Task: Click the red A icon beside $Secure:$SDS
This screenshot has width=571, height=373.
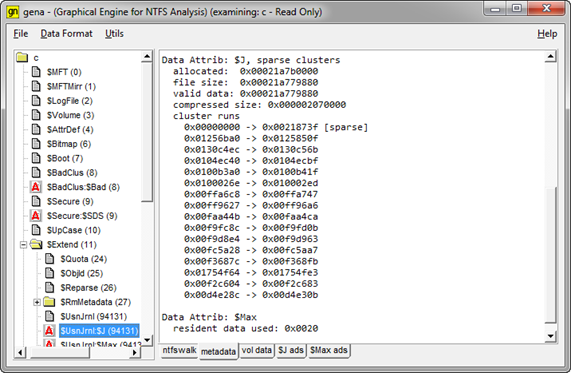Action: click(x=36, y=216)
